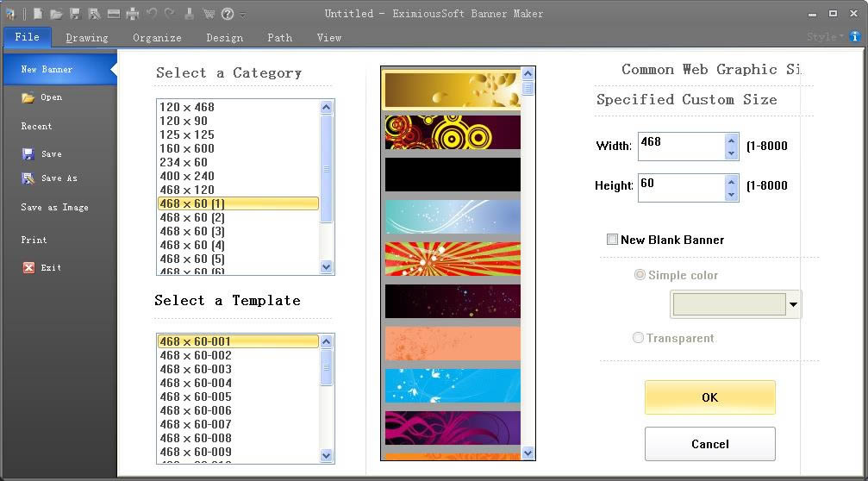This screenshot has width=868, height=481.
Task: Select template 468 x 60-004
Action: coord(238,383)
